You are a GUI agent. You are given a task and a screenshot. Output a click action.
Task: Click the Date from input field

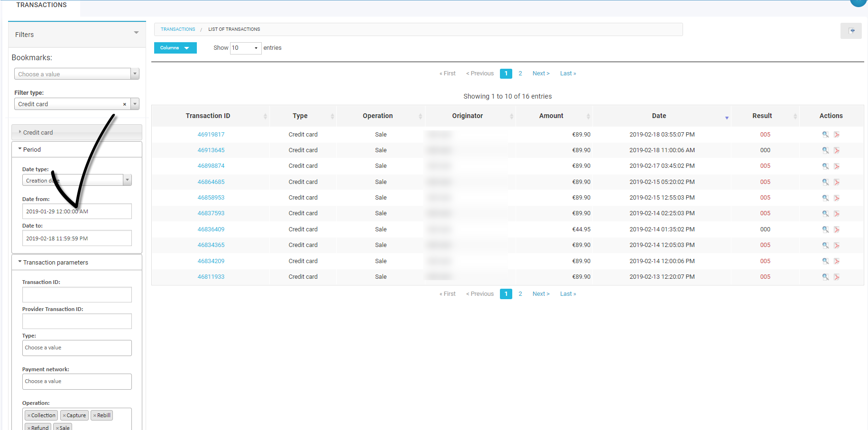click(77, 211)
